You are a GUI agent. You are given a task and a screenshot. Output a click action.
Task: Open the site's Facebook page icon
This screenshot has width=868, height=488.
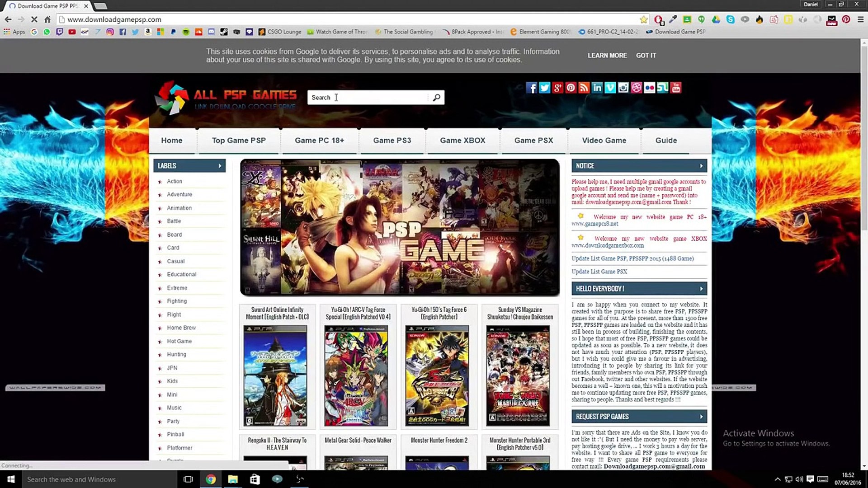tap(531, 88)
